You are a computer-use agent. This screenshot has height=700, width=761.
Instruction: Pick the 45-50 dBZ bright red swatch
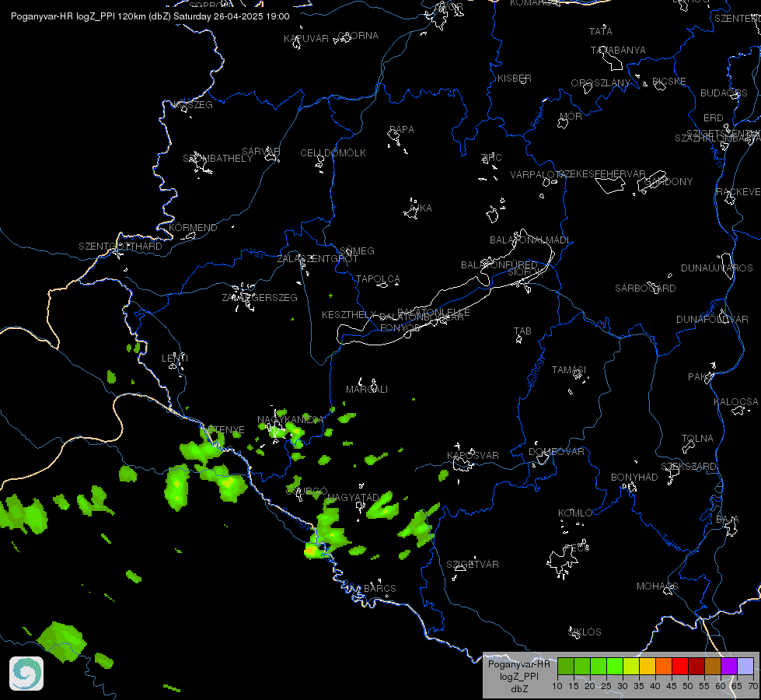680,666
